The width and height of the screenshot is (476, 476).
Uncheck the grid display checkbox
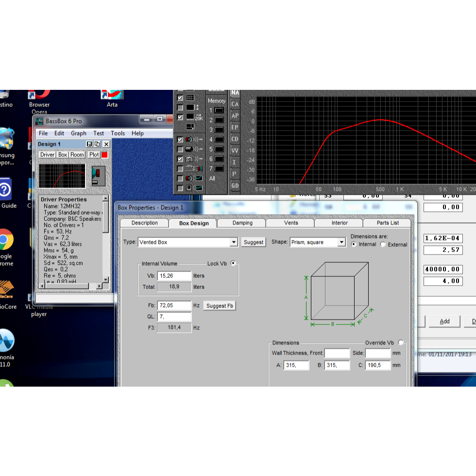coord(180,98)
